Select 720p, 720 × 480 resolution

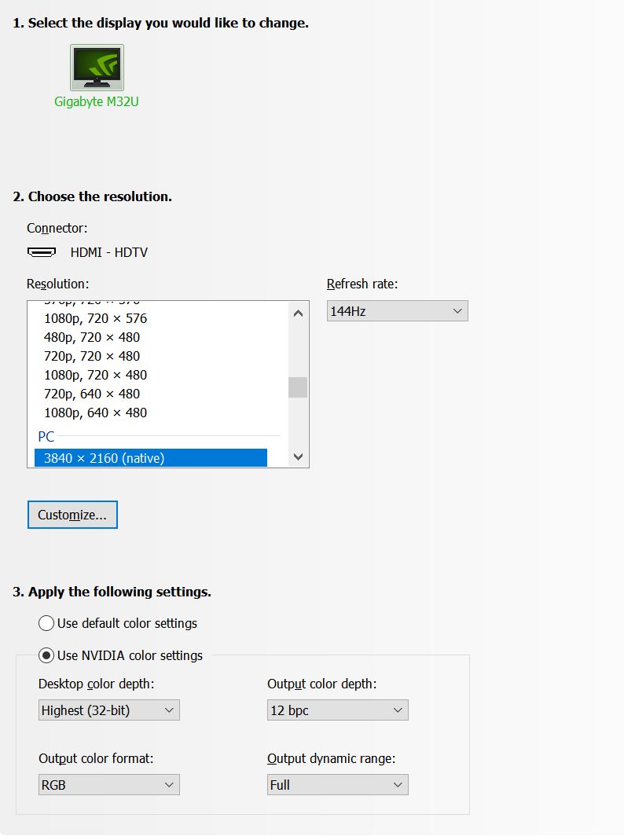click(92, 356)
